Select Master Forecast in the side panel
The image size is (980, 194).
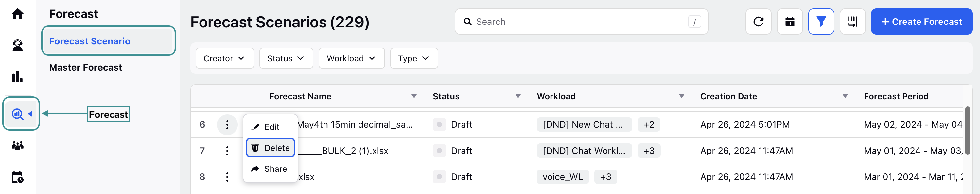click(86, 67)
